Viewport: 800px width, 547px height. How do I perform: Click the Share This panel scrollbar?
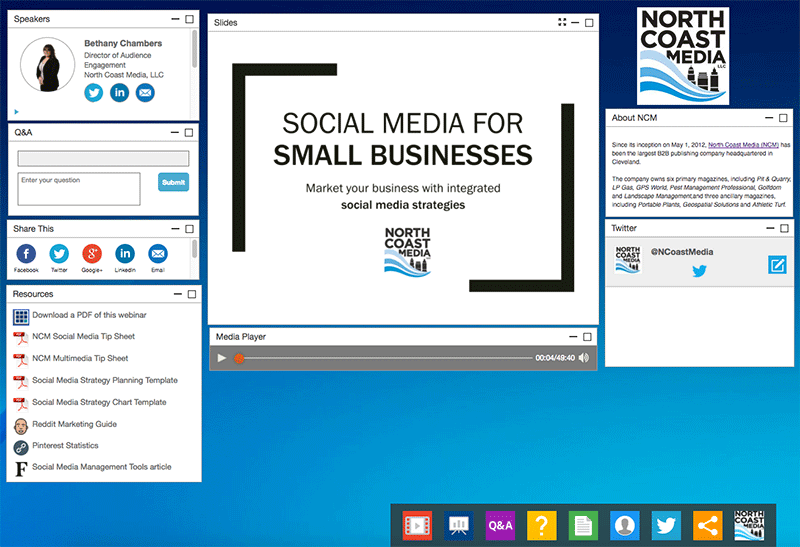194,248
